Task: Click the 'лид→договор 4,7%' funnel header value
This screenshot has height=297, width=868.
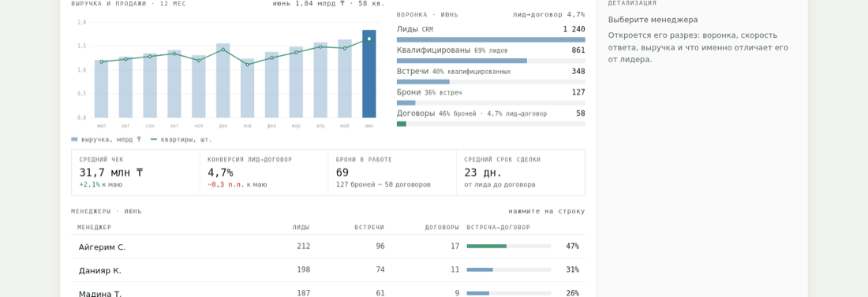Action: tap(548, 14)
